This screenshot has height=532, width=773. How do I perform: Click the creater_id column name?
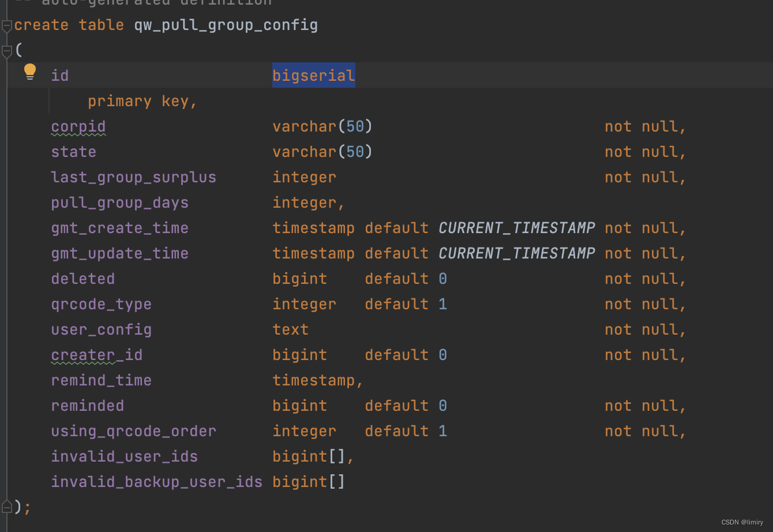click(97, 355)
